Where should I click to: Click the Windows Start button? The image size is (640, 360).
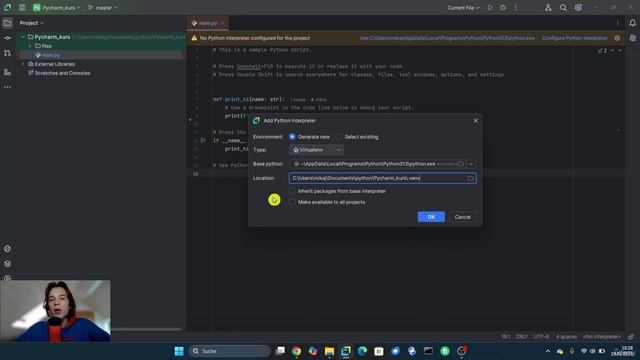point(179,351)
